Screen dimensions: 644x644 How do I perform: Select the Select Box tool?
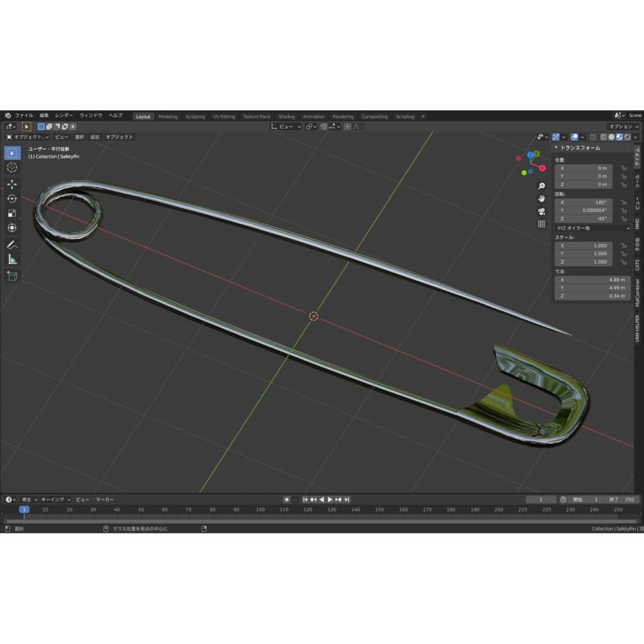[13, 153]
